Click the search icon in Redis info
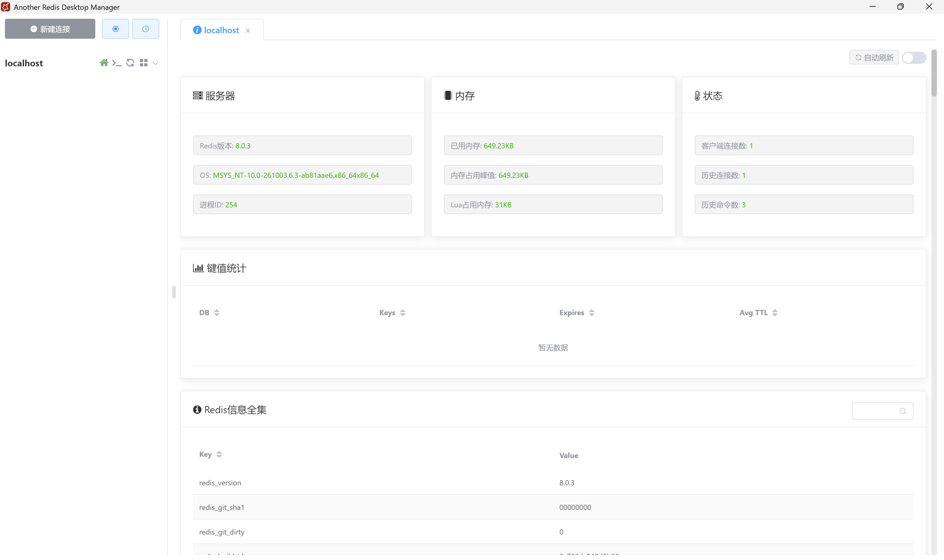The height and width of the screenshot is (560, 944). tap(903, 411)
